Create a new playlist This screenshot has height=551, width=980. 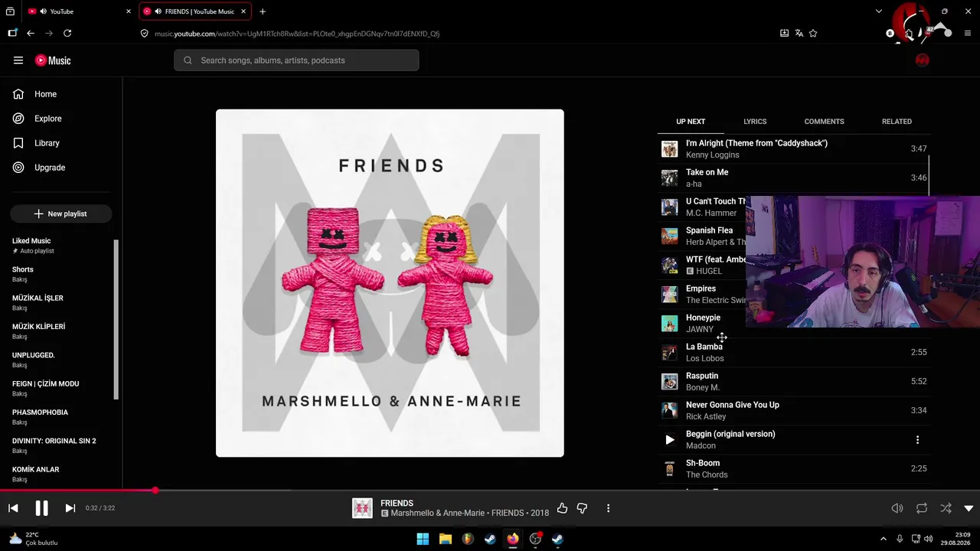pyautogui.click(x=61, y=214)
